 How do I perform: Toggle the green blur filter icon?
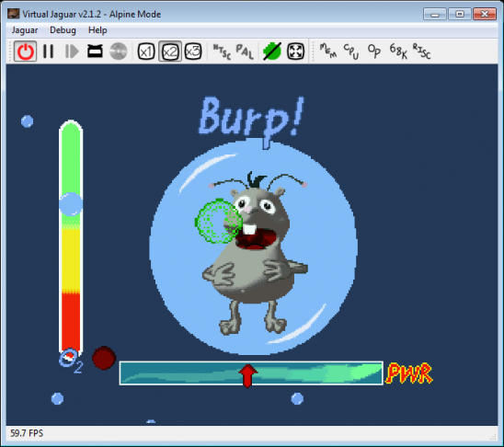[x=272, y=52]
